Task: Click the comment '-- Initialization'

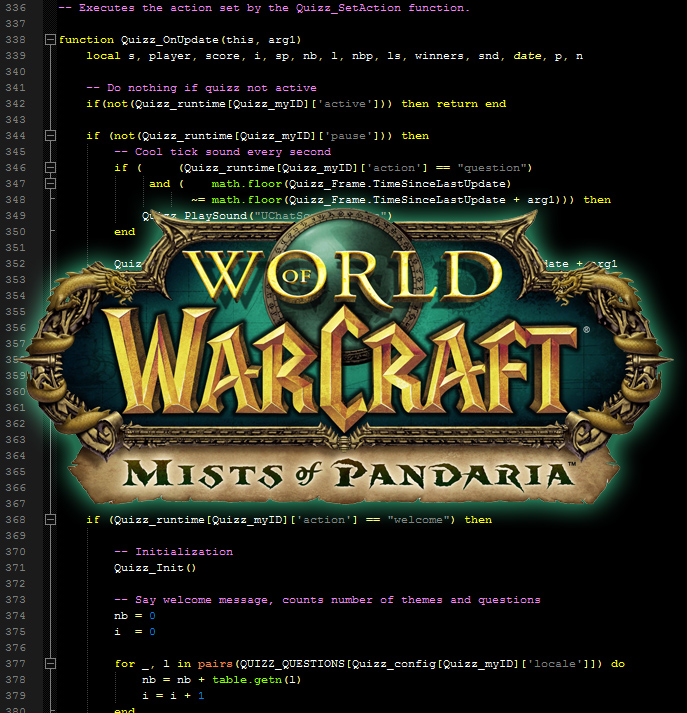Action: coord(173,552)
